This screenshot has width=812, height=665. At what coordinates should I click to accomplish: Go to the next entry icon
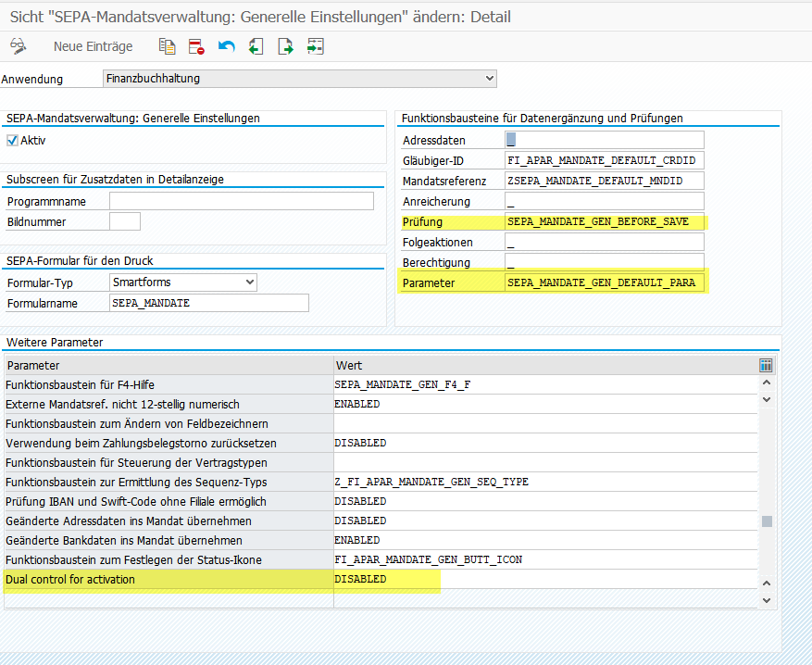(x=286, y=46)
